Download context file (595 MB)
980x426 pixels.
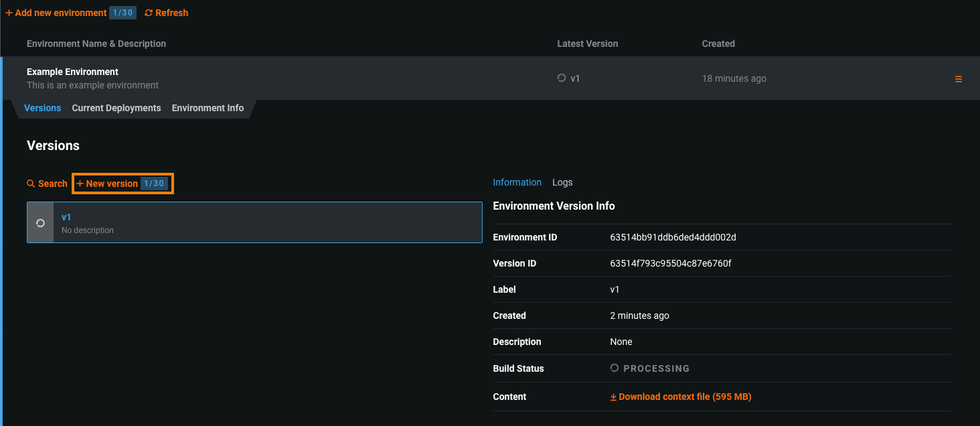[x=685, y=397]
